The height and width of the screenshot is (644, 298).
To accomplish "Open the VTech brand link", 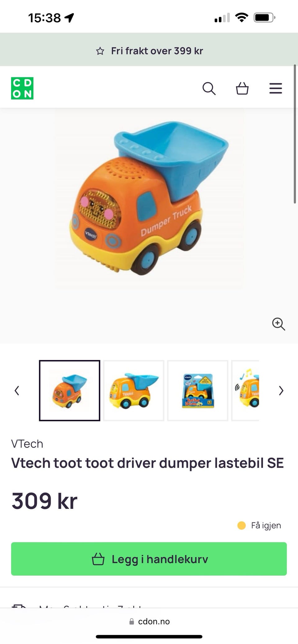I will pos(27,444).
